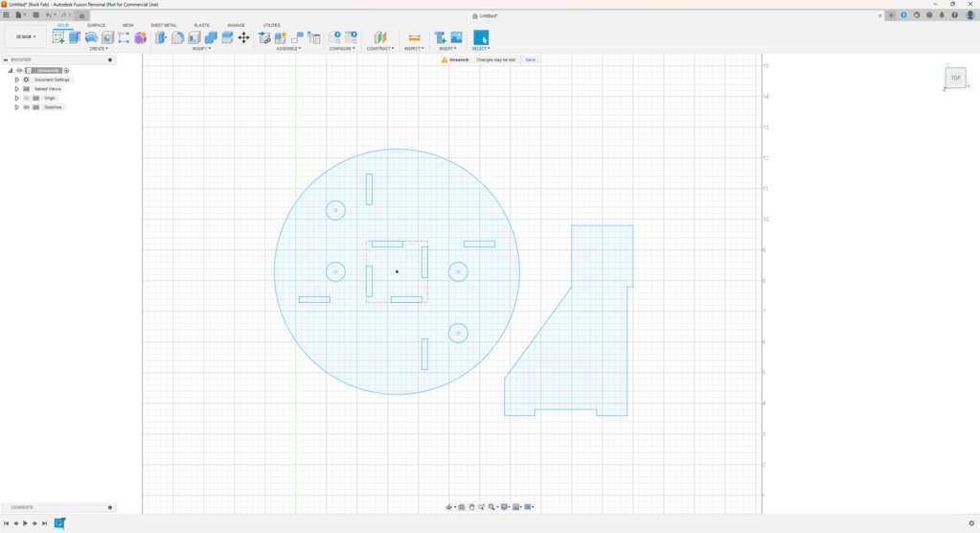The height and width of the screenshot is (533, 980).
Task: Switch to the Mesh tab
Action: 128,26
